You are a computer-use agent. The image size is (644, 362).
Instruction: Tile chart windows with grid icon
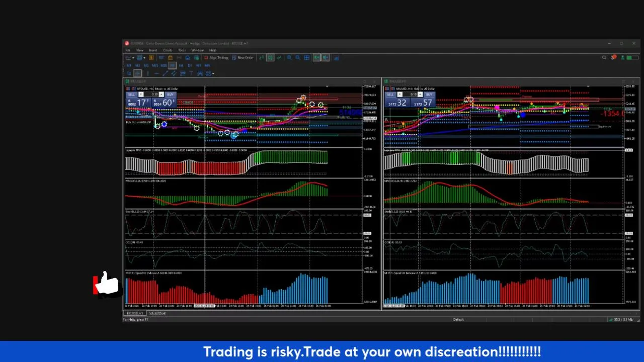[x=306, y=58]
